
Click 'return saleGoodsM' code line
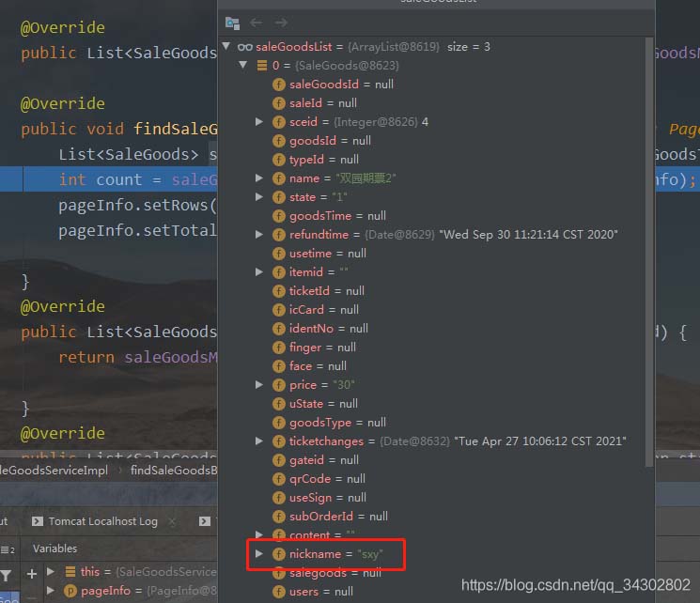pos(138,357)
